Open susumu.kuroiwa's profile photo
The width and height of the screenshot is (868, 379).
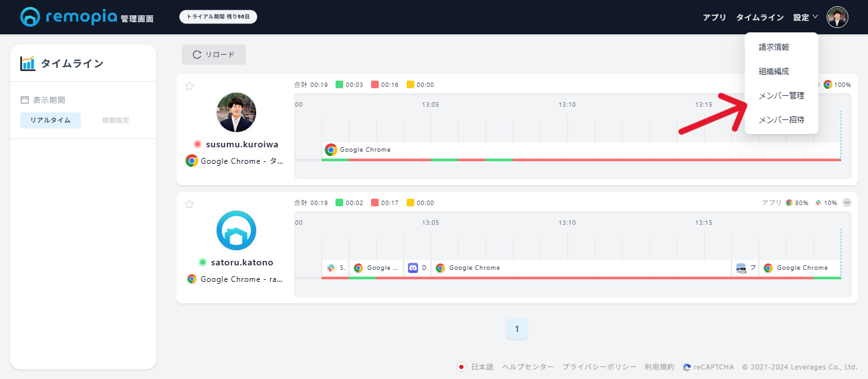236,112
